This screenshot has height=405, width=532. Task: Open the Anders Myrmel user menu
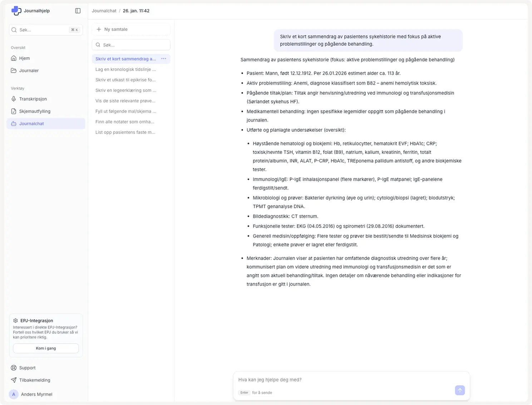pyautogui.click(x=36, y=394)
